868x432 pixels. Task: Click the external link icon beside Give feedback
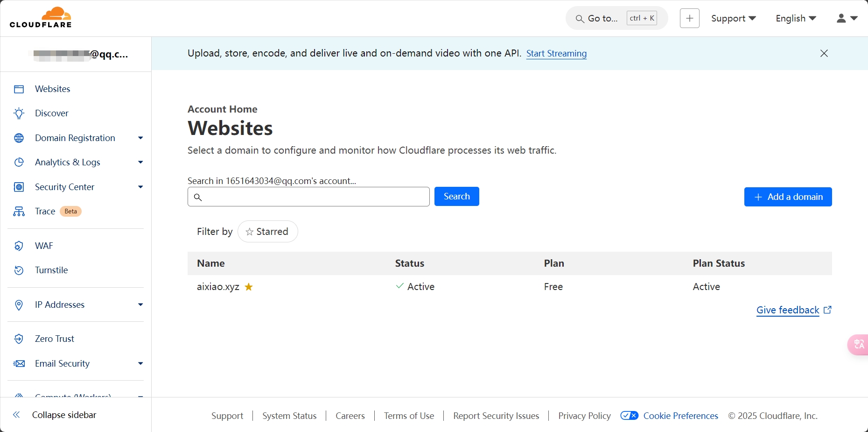[827, 310]
